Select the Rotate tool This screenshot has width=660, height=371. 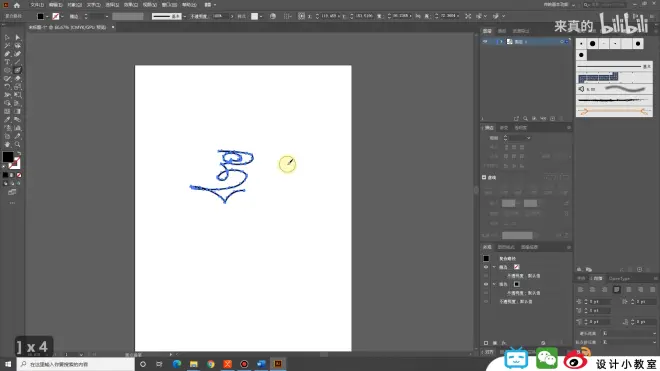7,87
